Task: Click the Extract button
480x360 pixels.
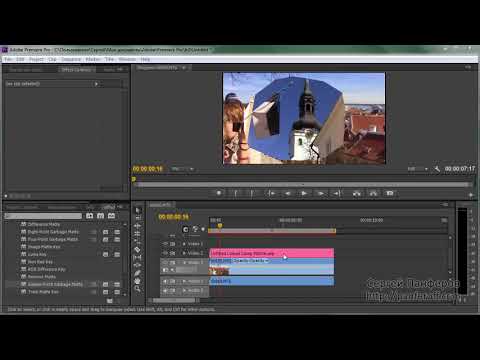Action: point(373,193)
